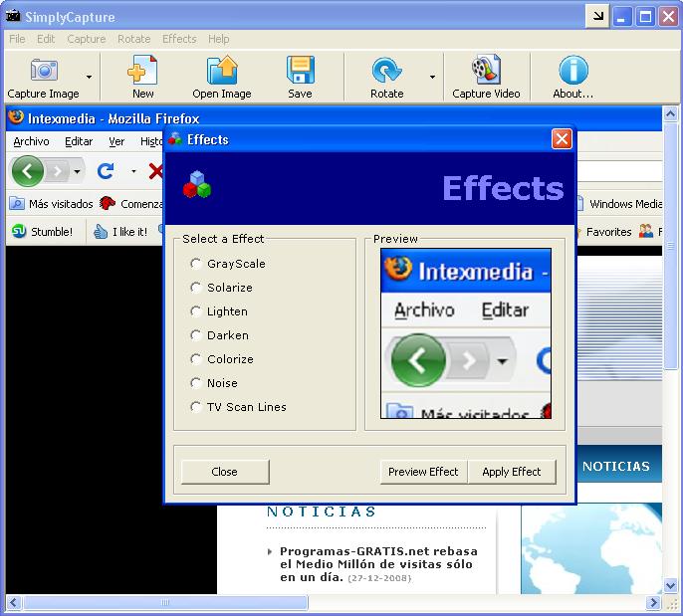Click the Open Image folder icon

tap(222, 70)
